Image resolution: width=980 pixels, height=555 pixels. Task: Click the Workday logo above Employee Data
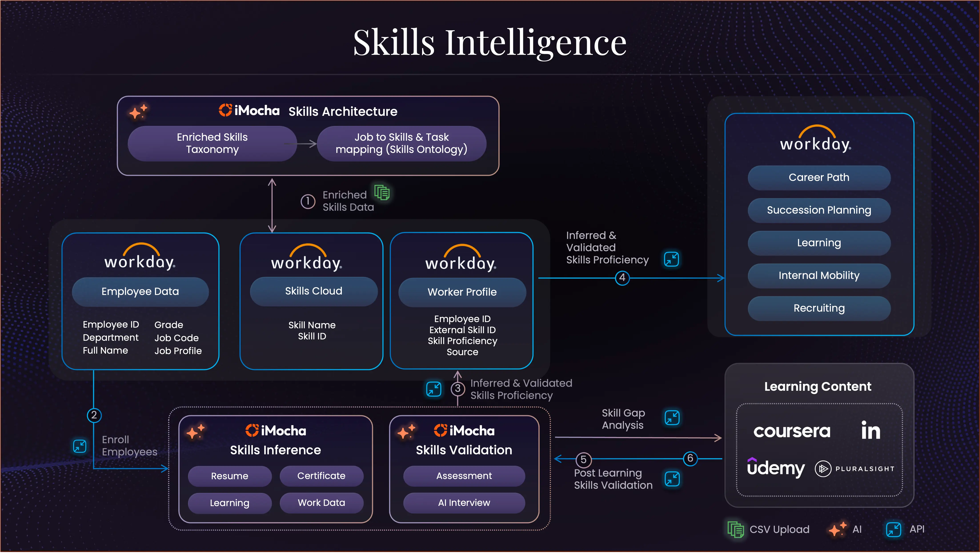(140, 256)
